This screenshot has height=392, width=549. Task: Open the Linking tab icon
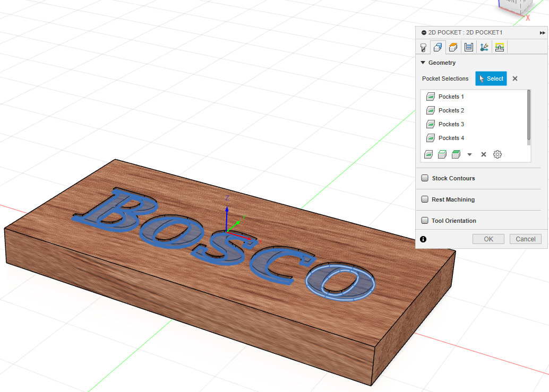click(x=484, y=47)
